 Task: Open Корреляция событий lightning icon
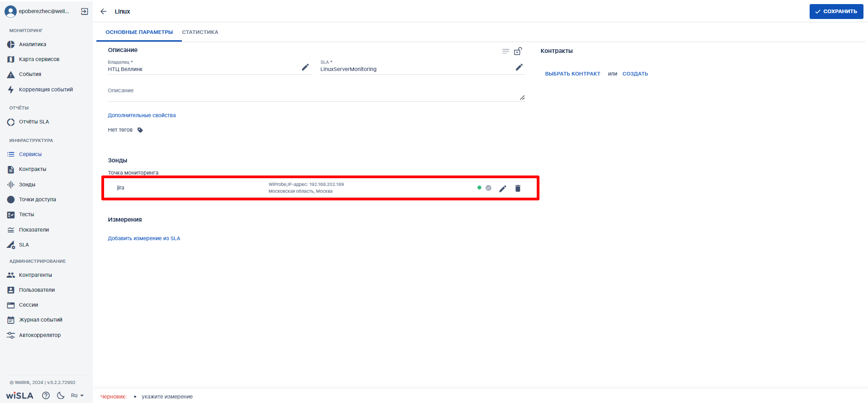[11, 90]
